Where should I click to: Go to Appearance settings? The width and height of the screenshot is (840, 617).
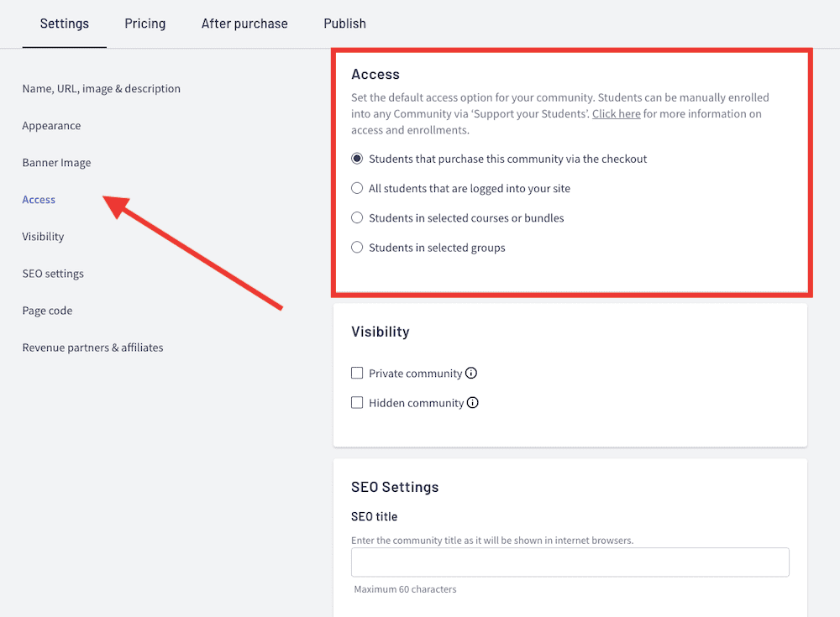(x=51, y=125)
